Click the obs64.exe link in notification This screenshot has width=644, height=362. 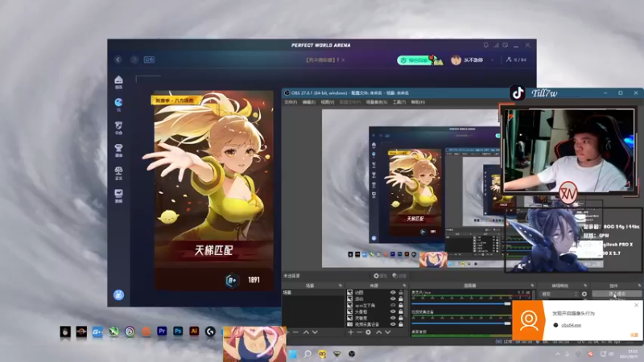pyautogui.click(x=572, y=325)
